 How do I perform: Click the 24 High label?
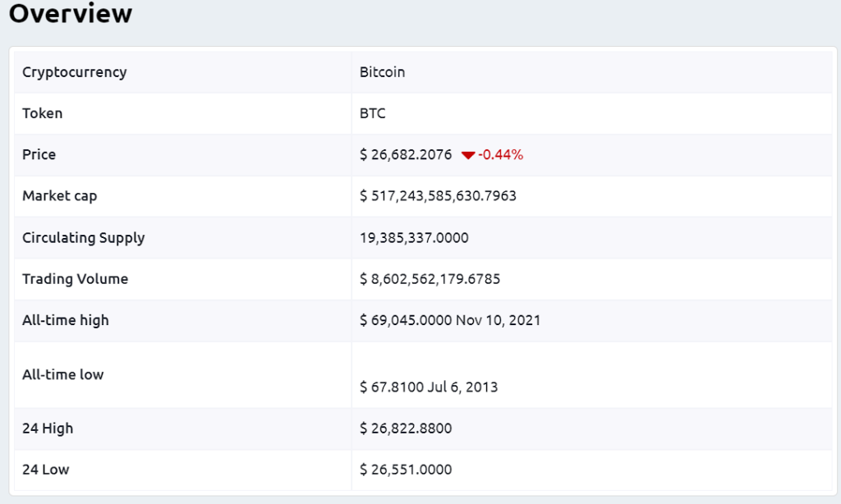click(x=48, y=428)
